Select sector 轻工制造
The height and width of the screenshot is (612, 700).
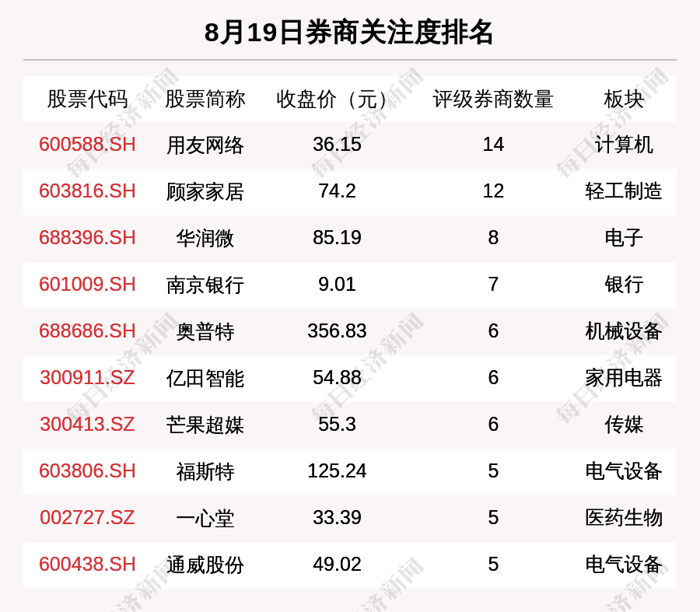click(624, 191)
